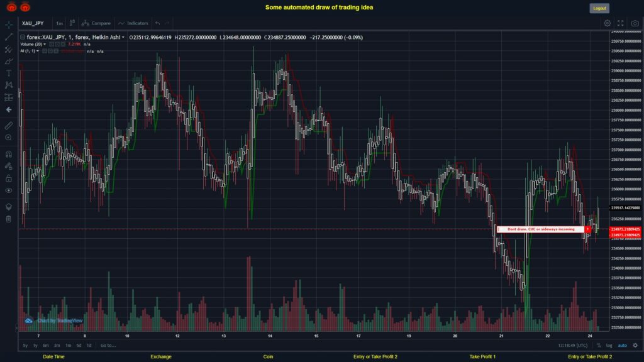
Task: Open the object tree layers icon
Action: [x=9, y=206]
